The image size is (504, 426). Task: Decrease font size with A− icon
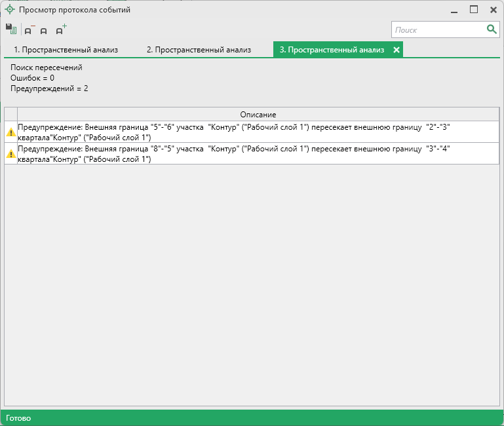pyautogui.click(x=29, y=30)
